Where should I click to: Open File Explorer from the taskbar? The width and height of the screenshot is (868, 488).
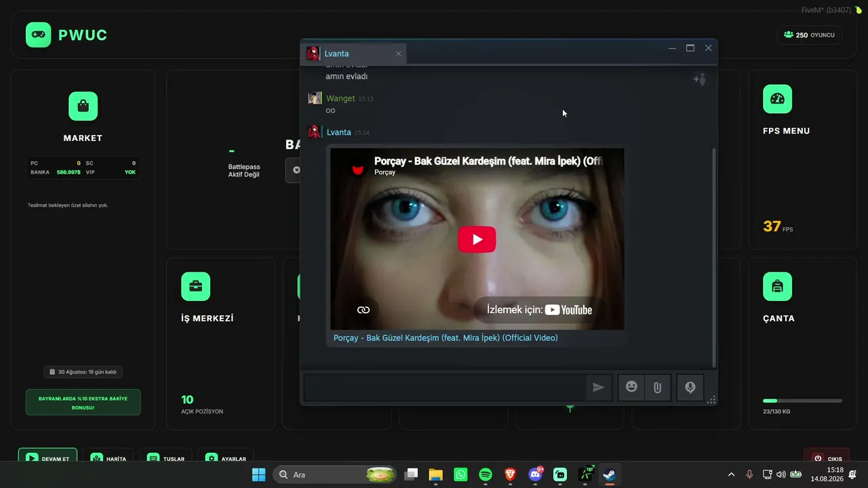435,475
